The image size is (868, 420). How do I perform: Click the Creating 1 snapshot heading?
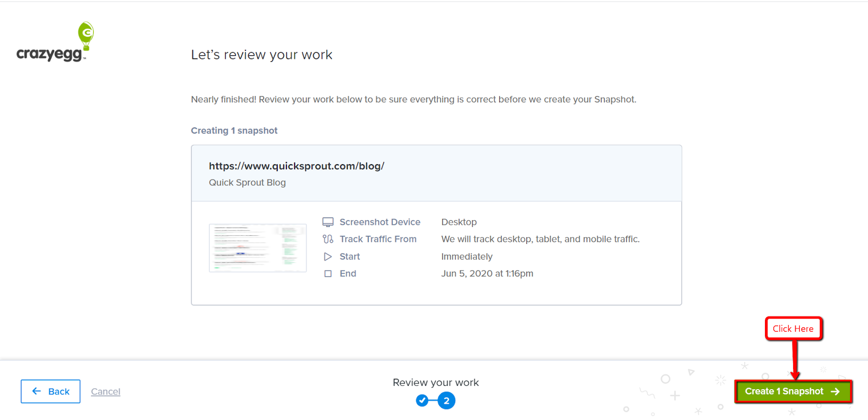(234, 131)
